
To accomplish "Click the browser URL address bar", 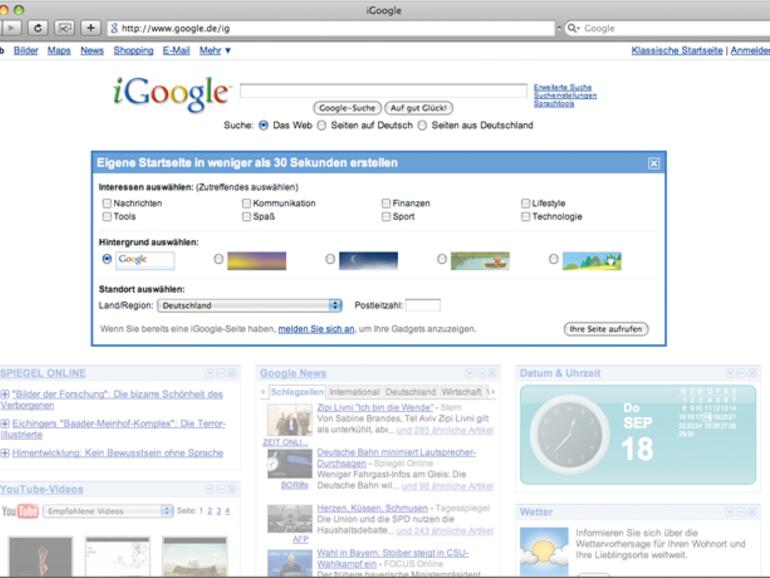I will coord(331,28).
